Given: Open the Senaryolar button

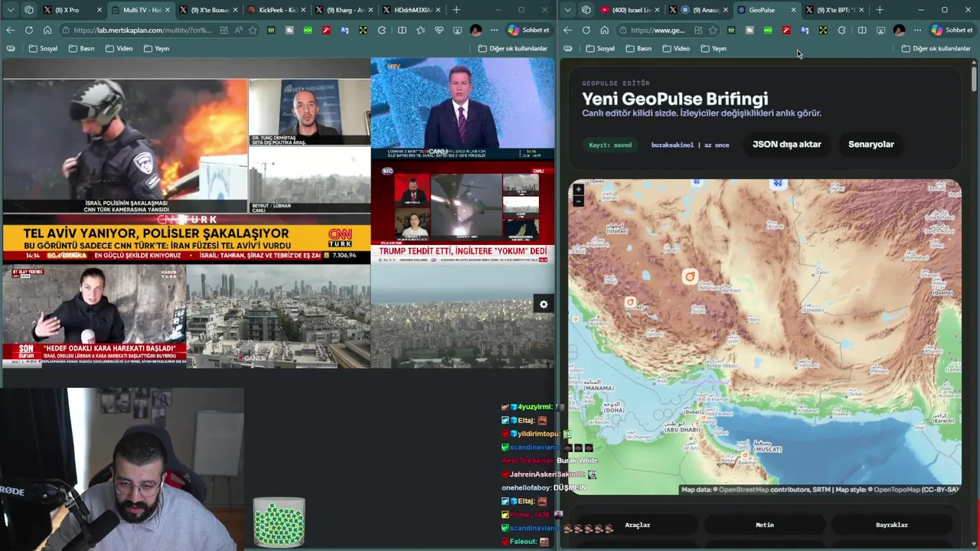Looking at the screenshot, I should [871, 144].
